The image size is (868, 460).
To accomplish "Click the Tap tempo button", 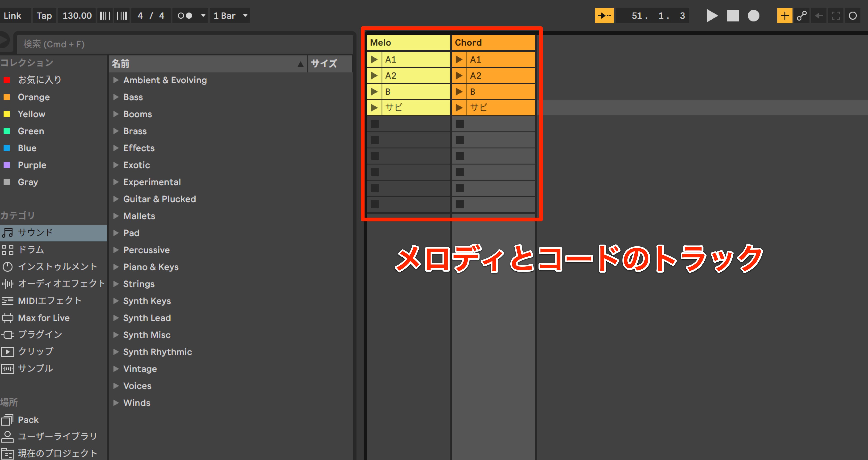I will point(44,15).
